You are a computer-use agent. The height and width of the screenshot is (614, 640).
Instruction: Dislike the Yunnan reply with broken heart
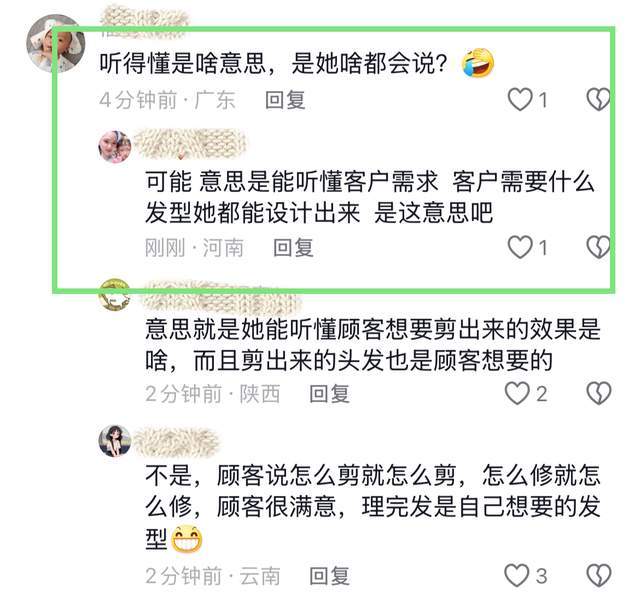click(x=598, y=576)
